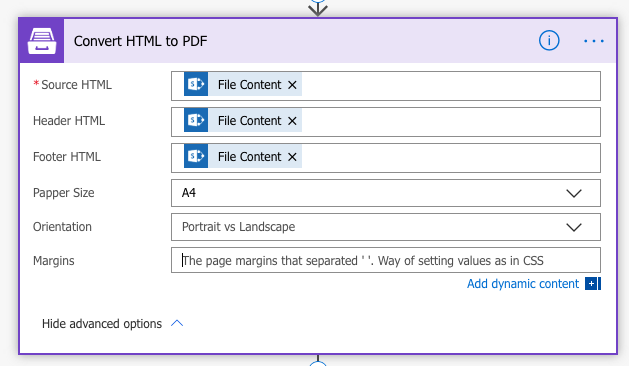Open the info icon in the header
The width and height of the screenshot is (629, 366).
click(x=549, y=41)
